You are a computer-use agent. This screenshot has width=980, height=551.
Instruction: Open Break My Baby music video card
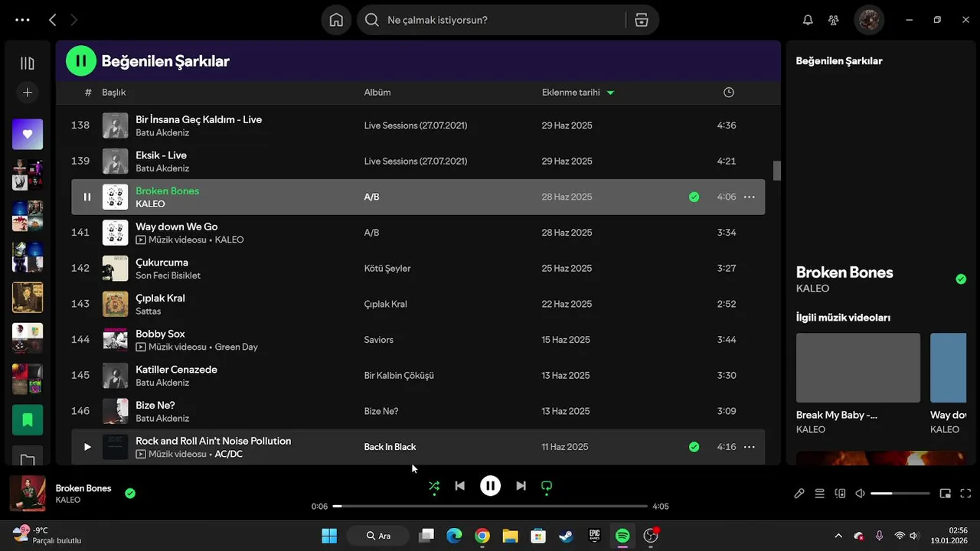point(858,383)
